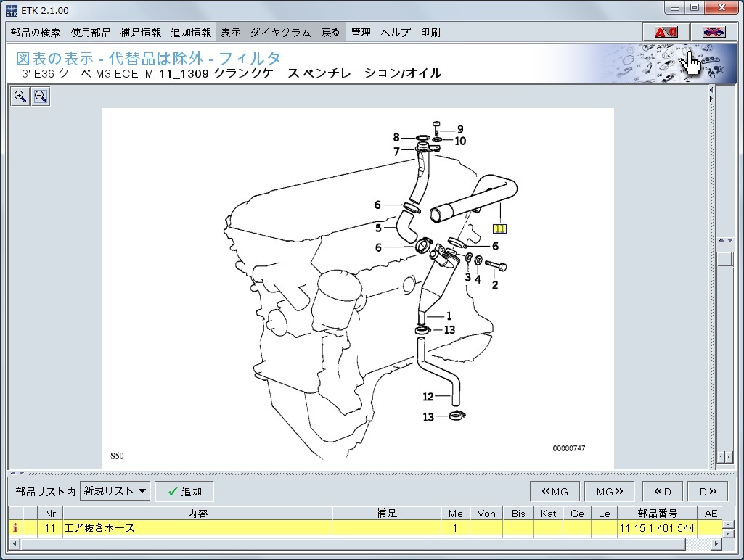
Task: Click part label 9 in diagram
Action: click(x=460, y=129)
